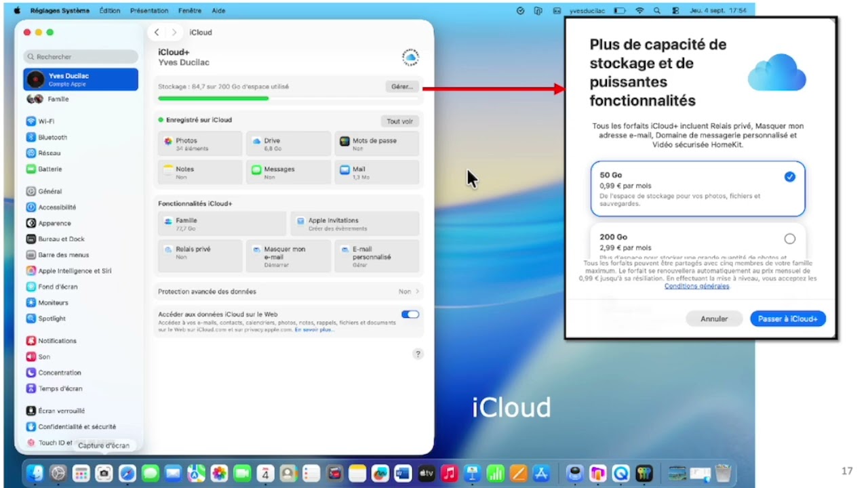The width and height of the screenshot is (868, 488).
Task: Click the Tout voir button
Action: 400,121
